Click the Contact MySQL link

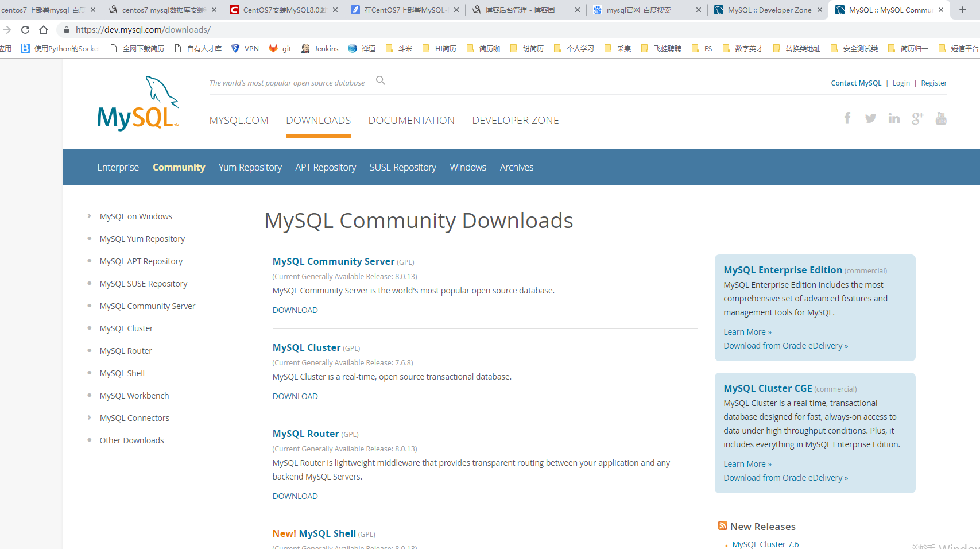[x=856, y=83]
